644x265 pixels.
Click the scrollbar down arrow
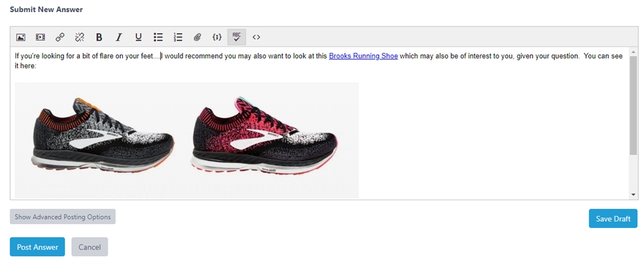pos(633,195)
